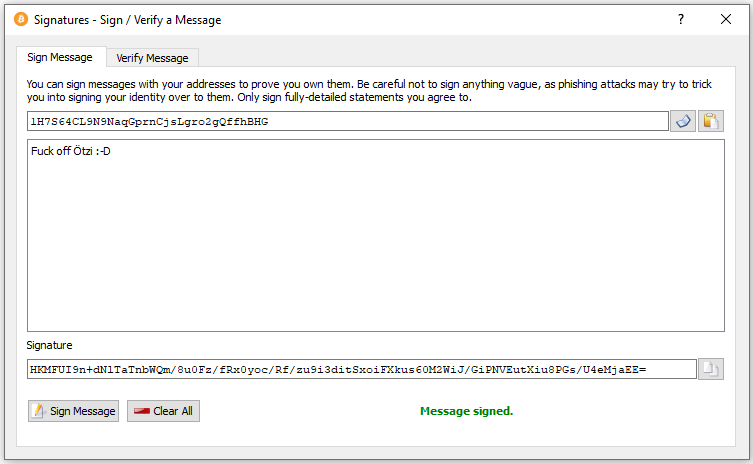Click the question mark help button
Viewport: 753px width, 464px height.
click(681, 19)
